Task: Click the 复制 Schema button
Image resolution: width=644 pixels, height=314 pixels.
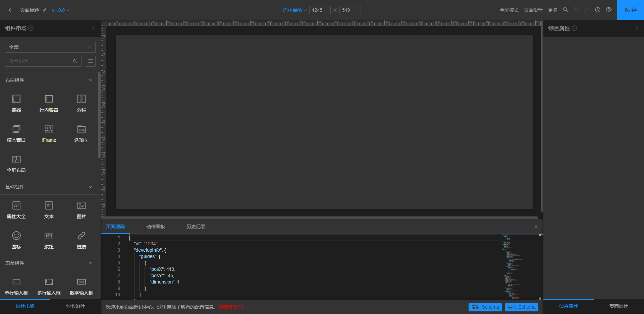Action: pyautogui.click(x=485, y=307)
